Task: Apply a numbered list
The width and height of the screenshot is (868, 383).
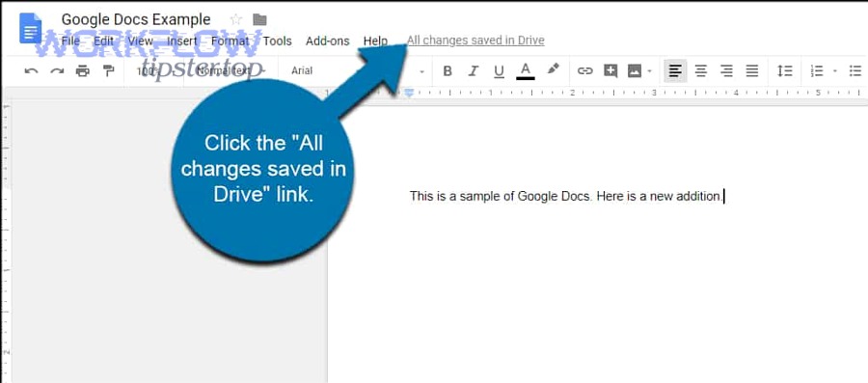Action: point(817,70)
